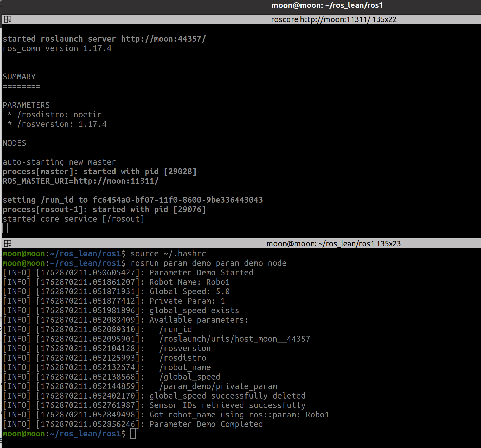Click the 'process[rosout-1]: started with pid [29076]' line
Viewport: 481px width, 448px height.
[104, 210]
